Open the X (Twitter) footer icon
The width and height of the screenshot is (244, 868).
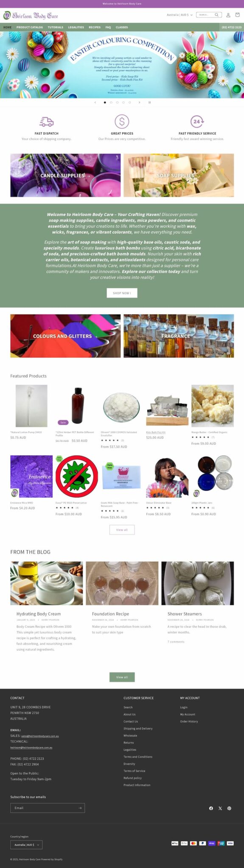pyautogui.click(x=220, y=808)
